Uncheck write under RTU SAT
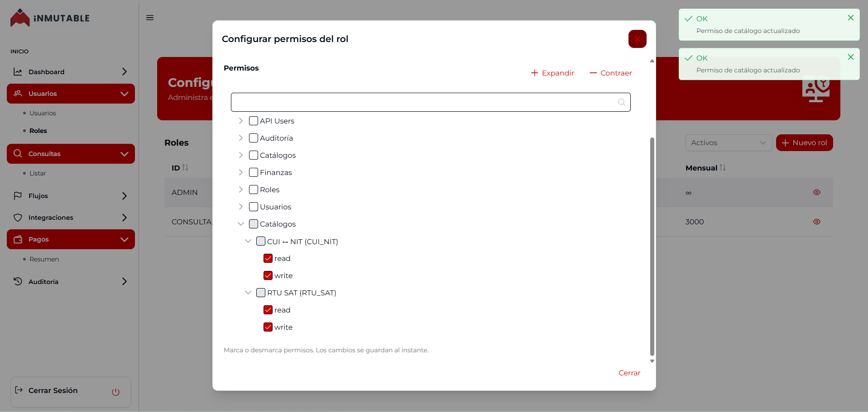This screenshot has width=868, height=412. 268,327
